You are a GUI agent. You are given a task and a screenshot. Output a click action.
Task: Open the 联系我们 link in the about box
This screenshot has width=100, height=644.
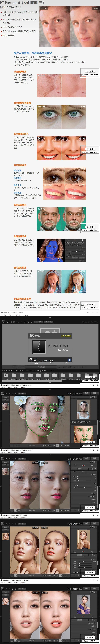[68, 336]
